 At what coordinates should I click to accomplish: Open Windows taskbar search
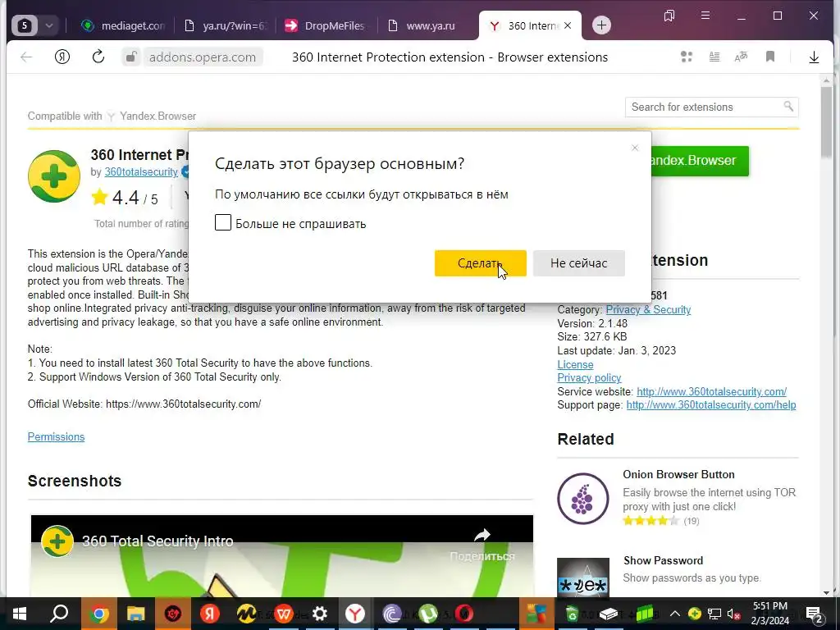(x=59, y=614)
